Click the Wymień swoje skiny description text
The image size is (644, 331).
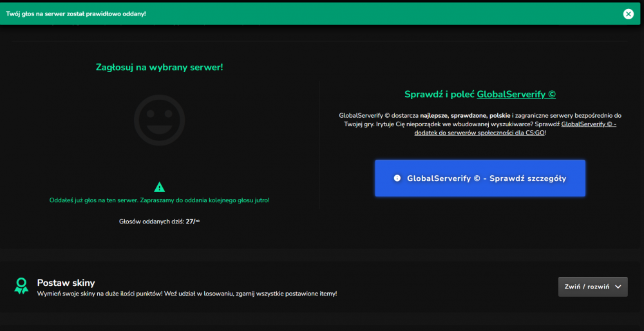pos(187,294)
